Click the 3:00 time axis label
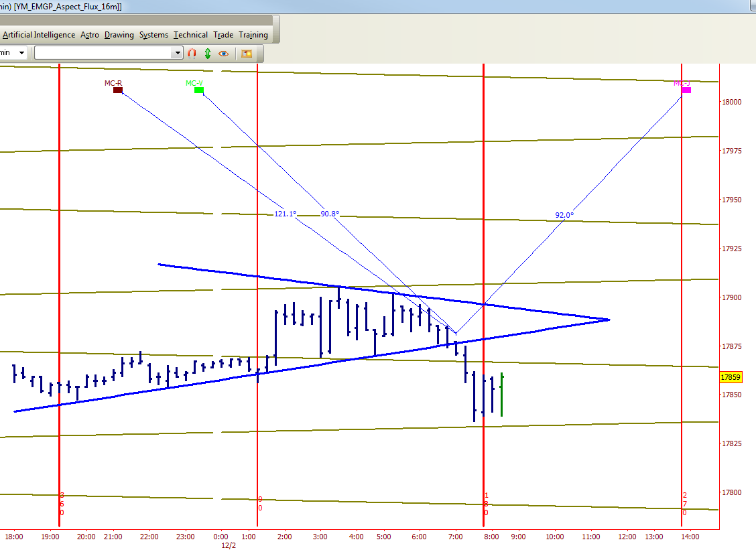756x554 pixels. click(x=320, y=537)
